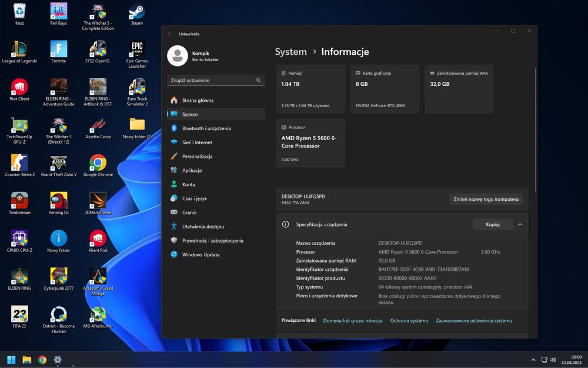Select the Timberman desktop icon
This screenshot has height=368, width=588.
pos(19,203)
